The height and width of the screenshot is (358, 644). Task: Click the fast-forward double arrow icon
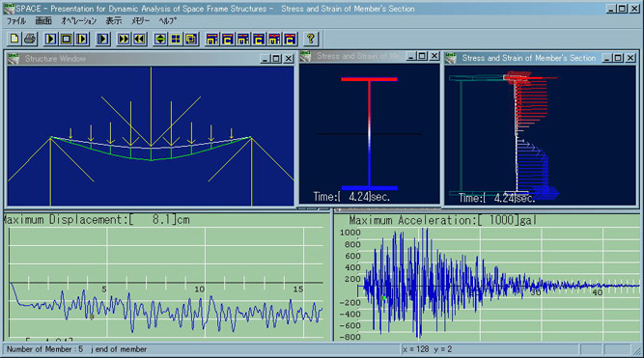point(124,39)
